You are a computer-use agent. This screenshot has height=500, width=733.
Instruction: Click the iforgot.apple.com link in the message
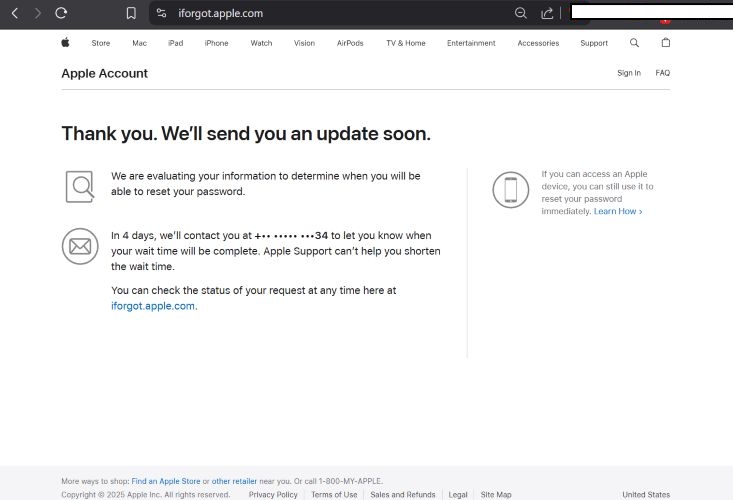(153, 306)
